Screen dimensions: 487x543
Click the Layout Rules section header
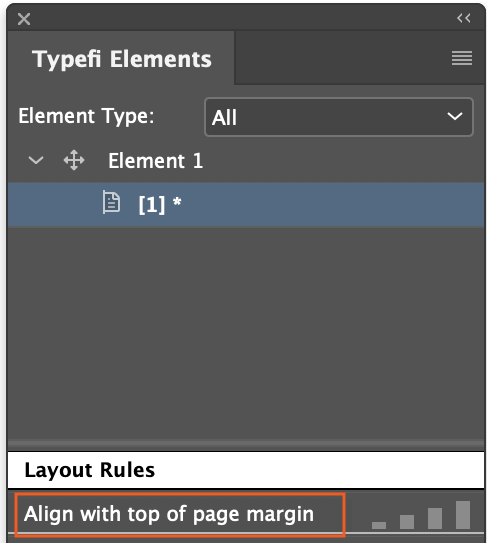[x=246, y=470]
